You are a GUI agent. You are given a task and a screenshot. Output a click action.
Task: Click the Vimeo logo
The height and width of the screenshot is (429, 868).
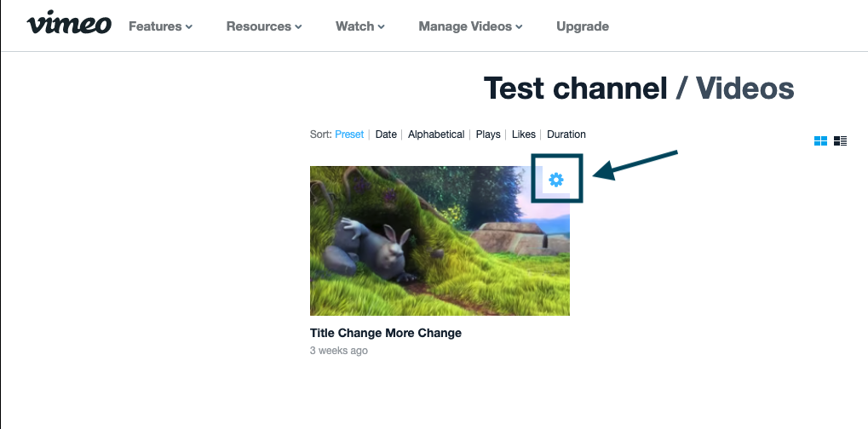click(x=69, y=23)
